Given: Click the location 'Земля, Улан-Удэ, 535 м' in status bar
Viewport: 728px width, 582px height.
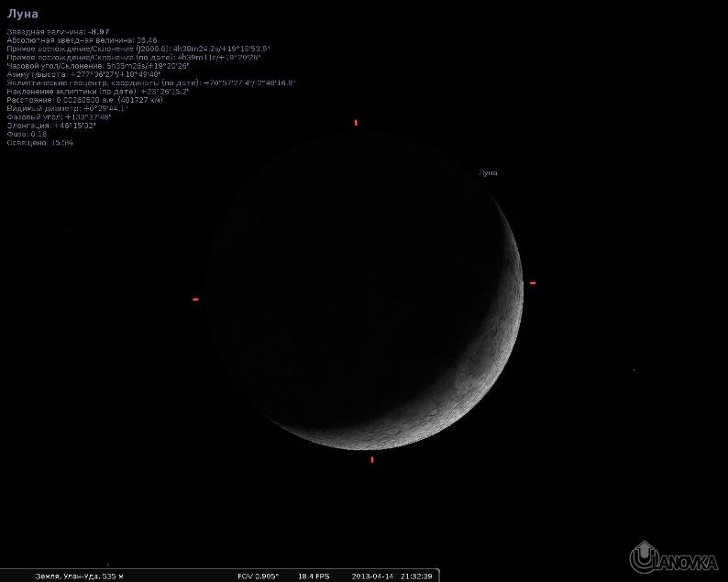Looking at the screenshot, I should click(80, 576).
